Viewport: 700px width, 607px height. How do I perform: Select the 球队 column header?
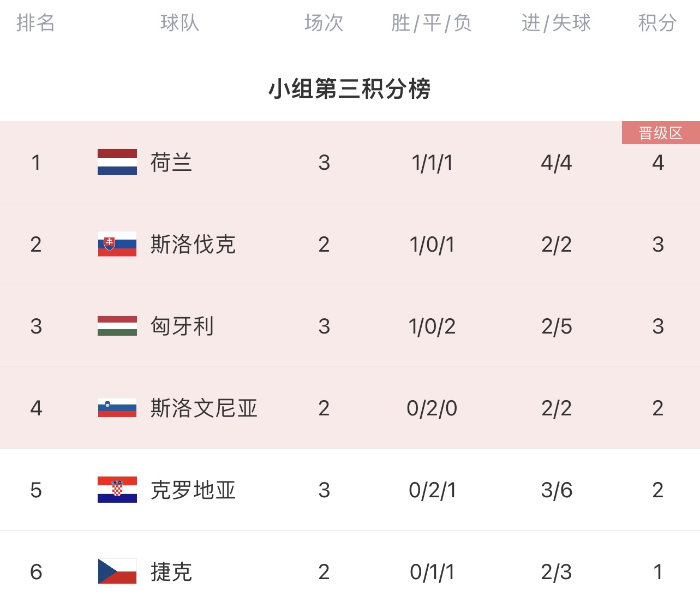(180, 23)
